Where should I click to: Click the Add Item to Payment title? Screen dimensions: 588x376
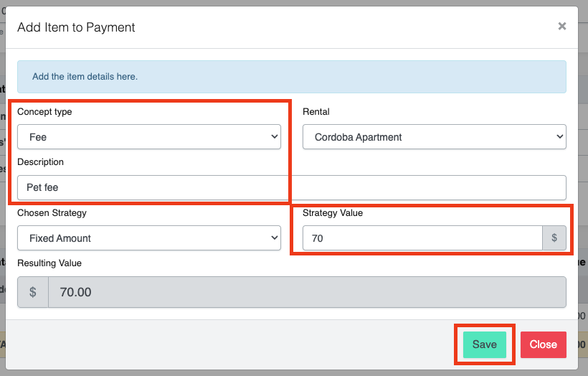tap(76, 27)
